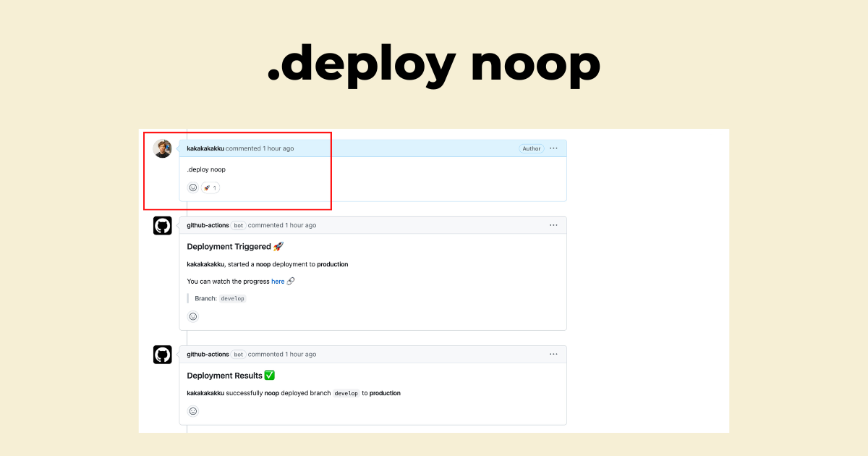Select the develop branch code label
Screen dimensions: 868x456
[x=233, y=297]
